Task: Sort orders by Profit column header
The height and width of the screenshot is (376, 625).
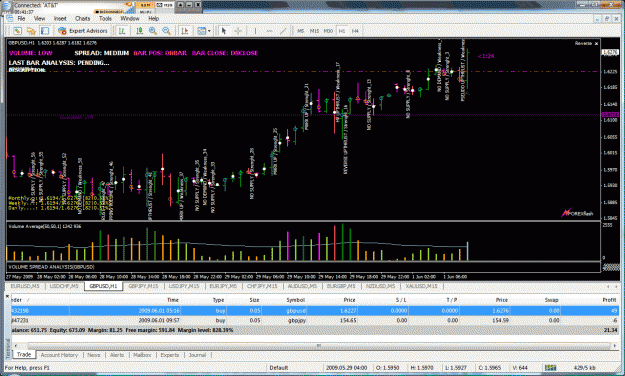Action: pos(609,300)
